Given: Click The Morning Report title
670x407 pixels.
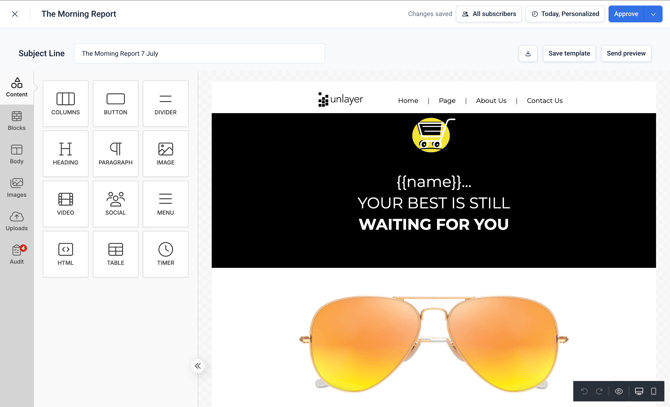Looking at the screenshot, I should [x=79, y=14].
